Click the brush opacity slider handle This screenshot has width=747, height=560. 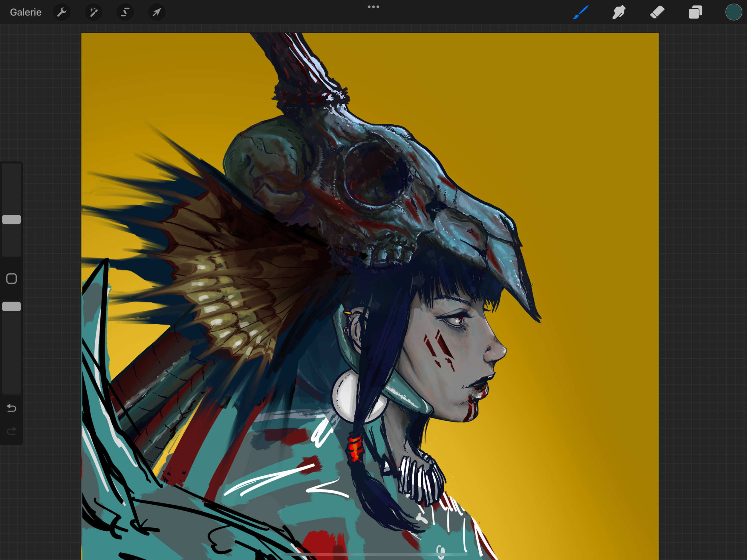[x=11, y=306]
